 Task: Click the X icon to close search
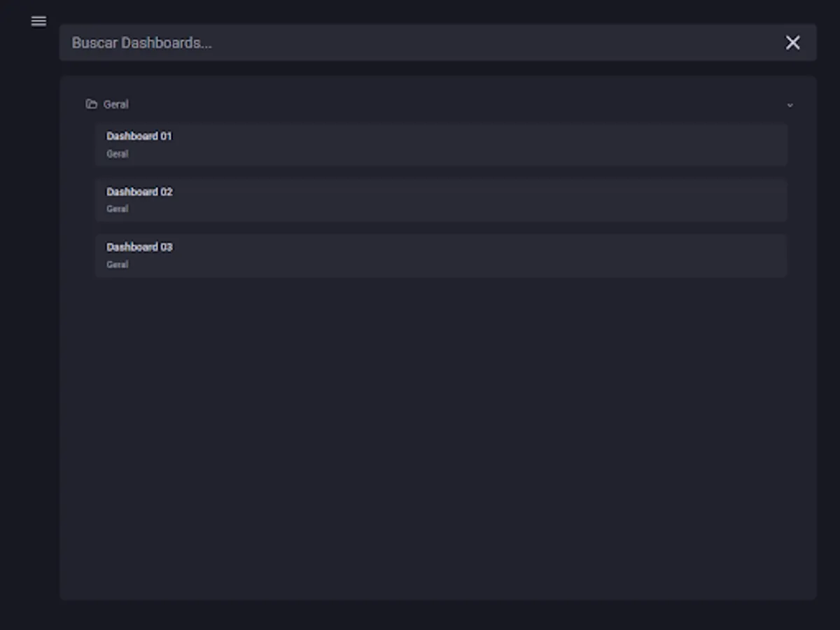click(792, 43)
